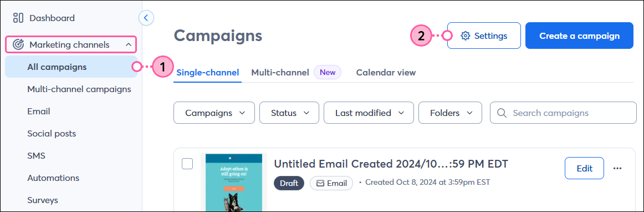The image size is (644, 212).
Task: Switch to the Calendar view tab
Action: coord(386,73)
